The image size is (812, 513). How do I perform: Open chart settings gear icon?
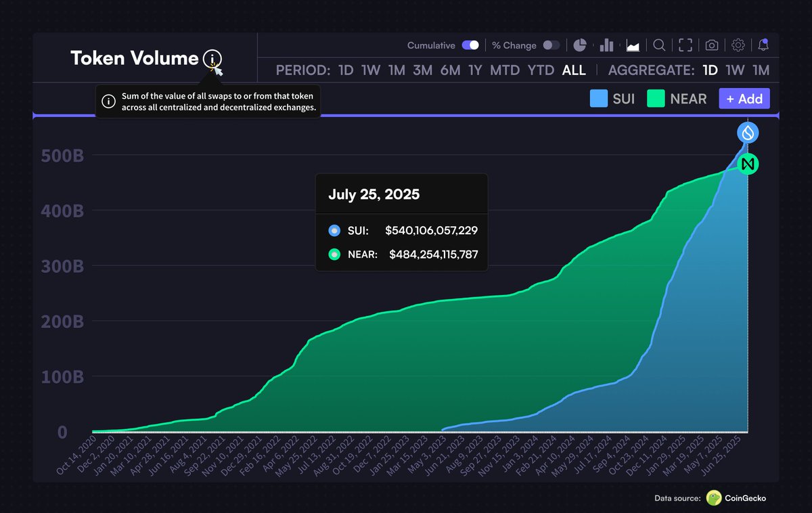click(x=738, y=45)
